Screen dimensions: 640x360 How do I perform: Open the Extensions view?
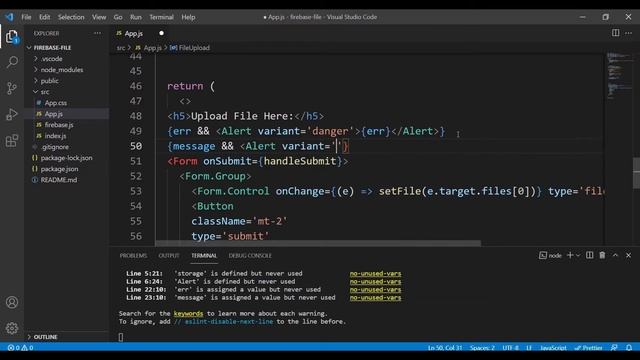(x=12, y=140)
